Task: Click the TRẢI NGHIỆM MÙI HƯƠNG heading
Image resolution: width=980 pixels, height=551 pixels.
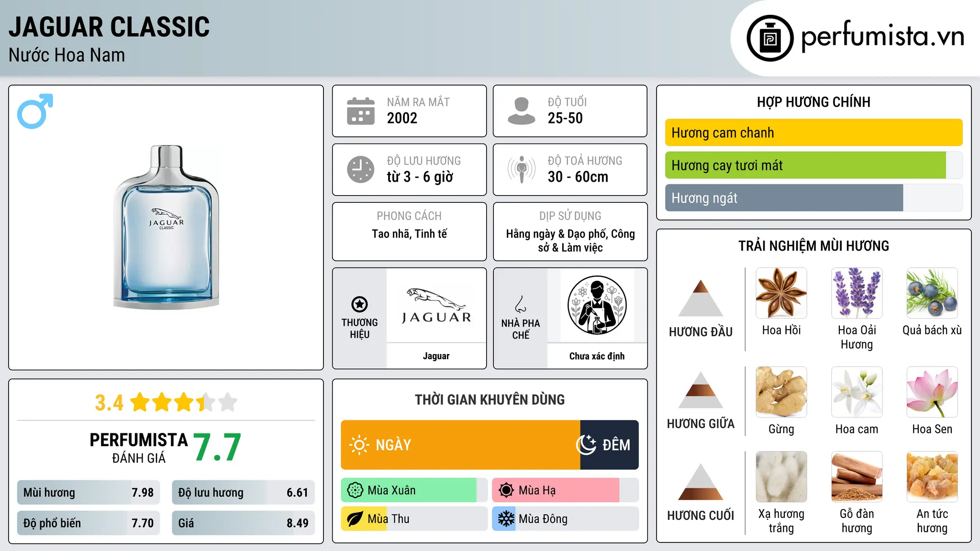Action: pyautogui.click(x=813, y=246)
